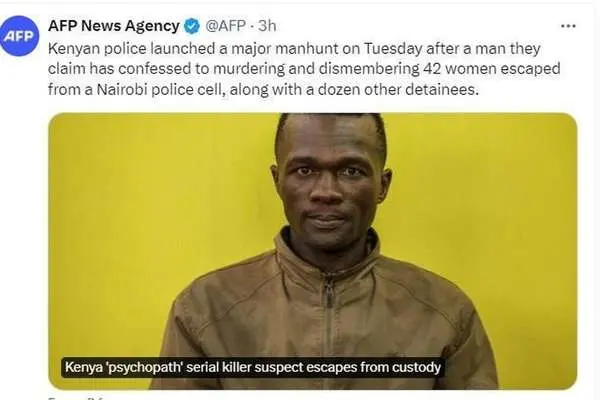Open the AFP News Agency display name

point(114,26)
